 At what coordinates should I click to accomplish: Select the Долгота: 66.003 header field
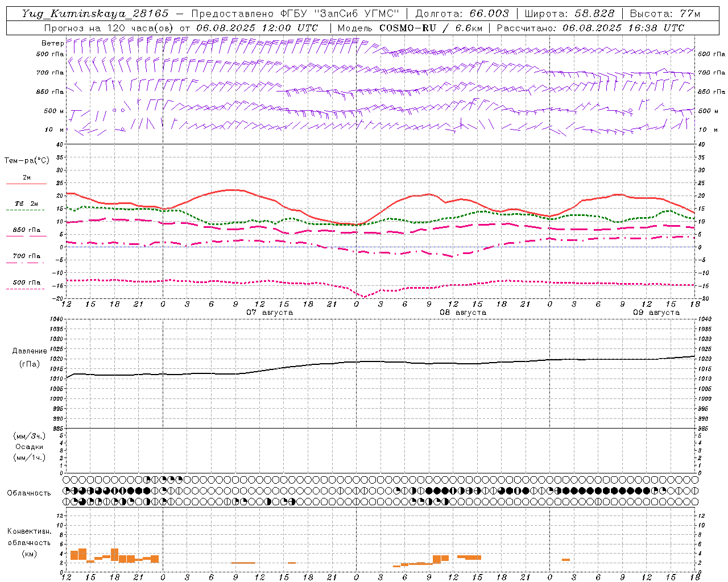click(462, 14)
